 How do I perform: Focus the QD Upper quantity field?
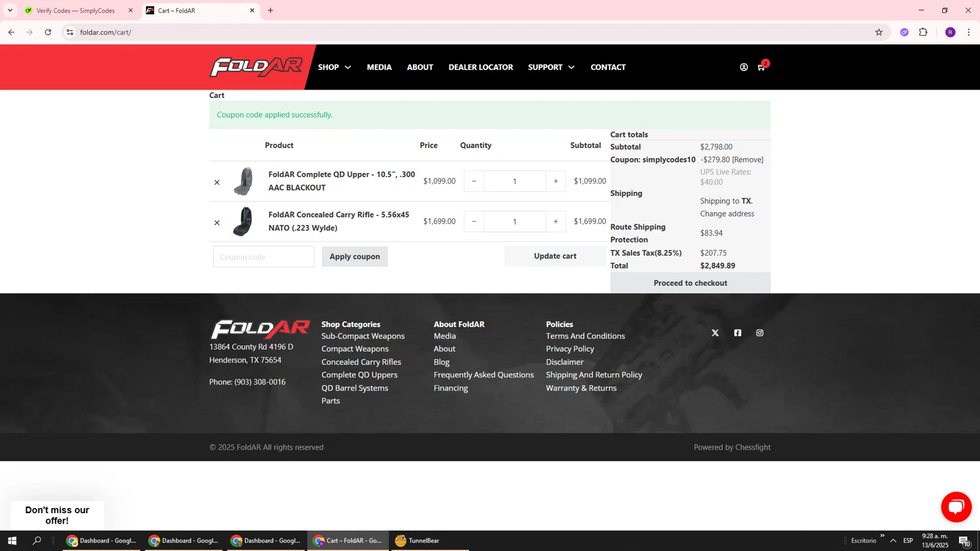[x=515, y=181]
